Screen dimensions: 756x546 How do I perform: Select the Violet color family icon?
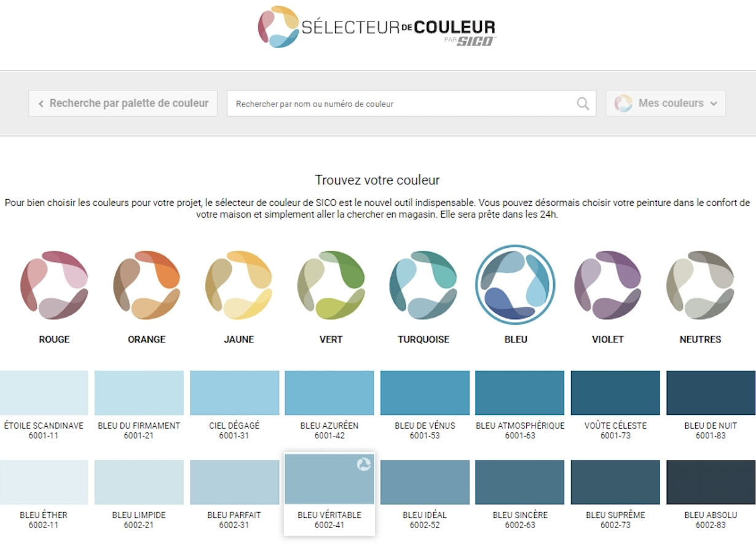click(607, 285)
